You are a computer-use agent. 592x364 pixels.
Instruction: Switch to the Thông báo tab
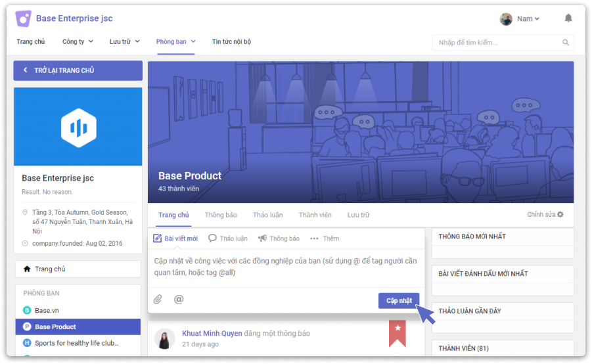(221, 215)
